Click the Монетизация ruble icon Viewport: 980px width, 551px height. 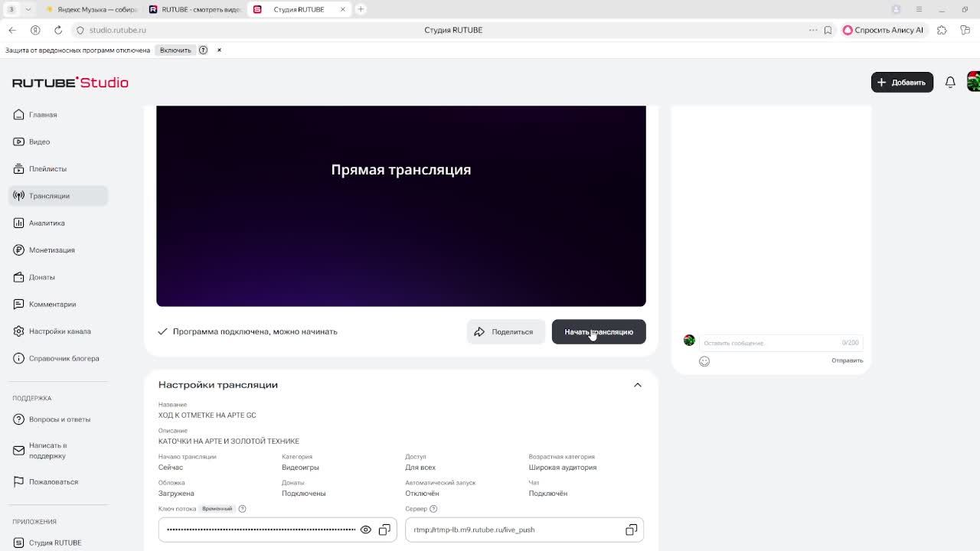point(19,250)
